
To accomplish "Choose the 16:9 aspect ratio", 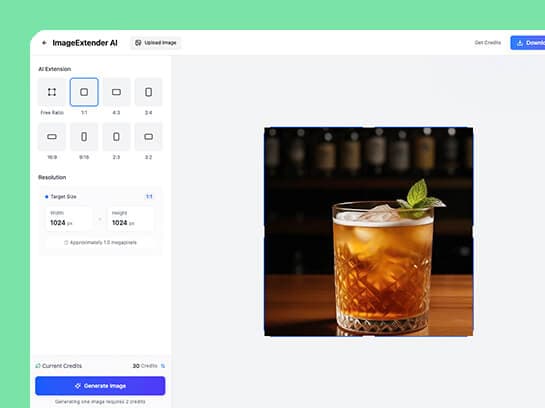I will tap(52, 137).
